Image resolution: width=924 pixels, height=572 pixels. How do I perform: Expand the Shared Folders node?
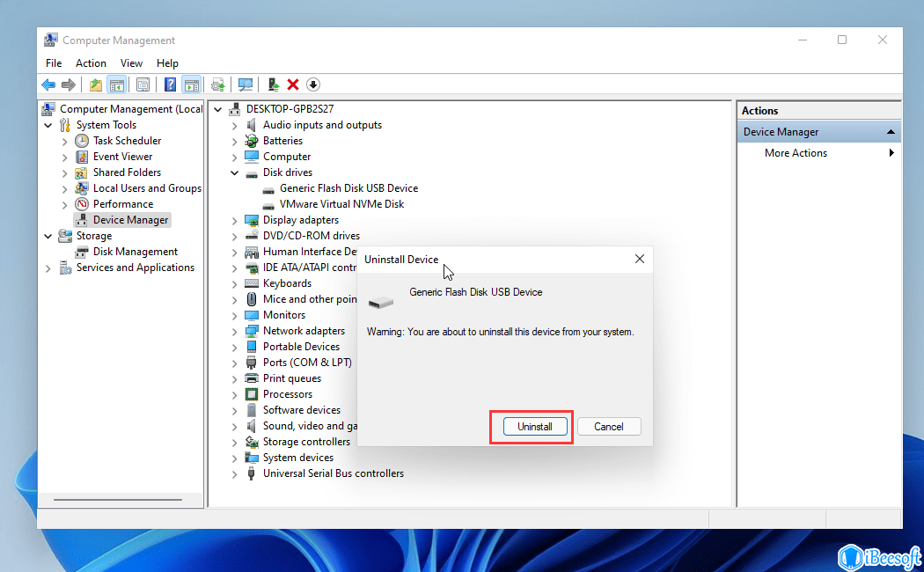click(65, 173)
